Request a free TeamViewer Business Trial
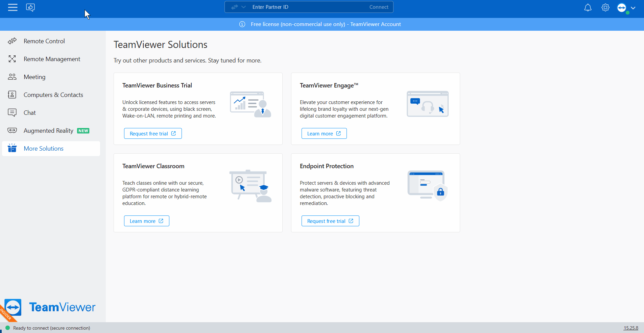644x333 pixels. [x=153, y=133]
